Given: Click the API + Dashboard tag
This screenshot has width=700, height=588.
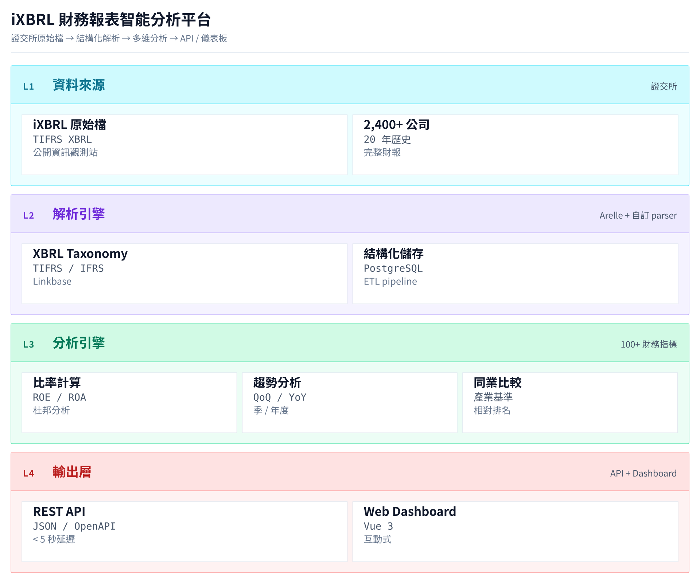Looking at the screenshot, I should click(643, 473).
